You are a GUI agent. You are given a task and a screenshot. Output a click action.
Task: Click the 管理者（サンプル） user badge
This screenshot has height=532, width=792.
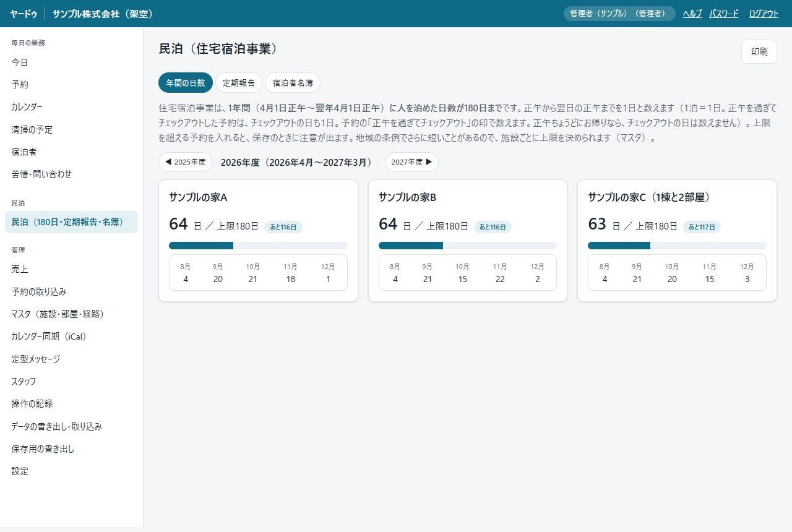click(619, 14)
